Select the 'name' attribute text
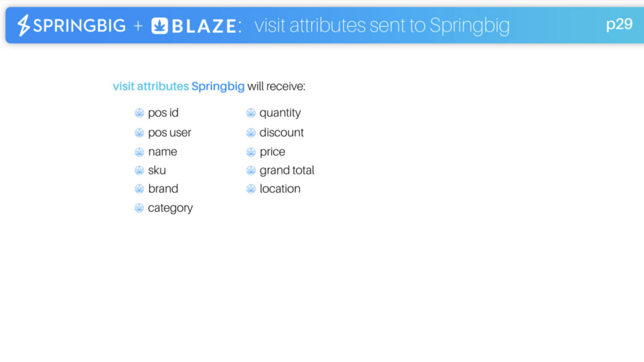 coord(163,152)
